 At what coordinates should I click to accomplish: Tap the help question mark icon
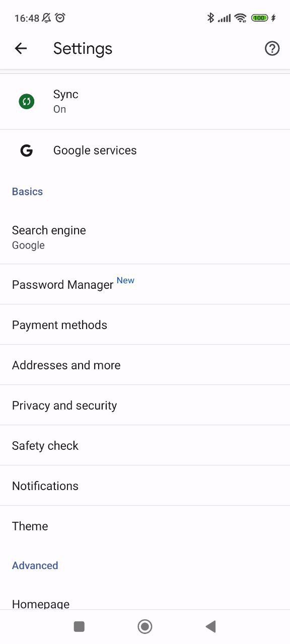coord(272,48)
